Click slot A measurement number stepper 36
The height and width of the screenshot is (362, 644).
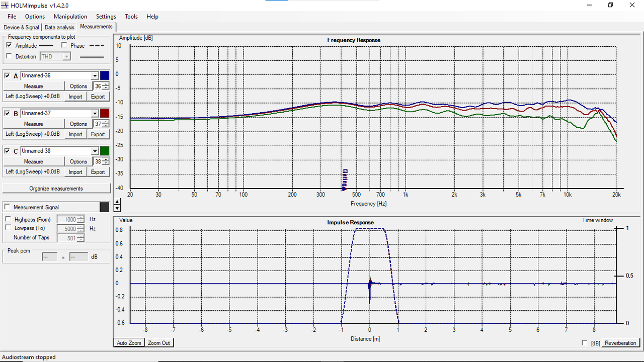[101, 86]
